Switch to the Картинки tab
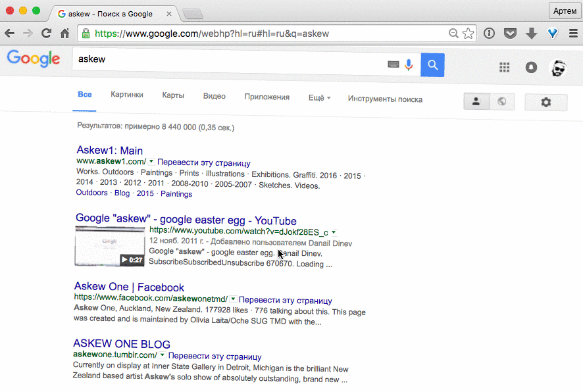583x392 pixels. tap(127, 95)
